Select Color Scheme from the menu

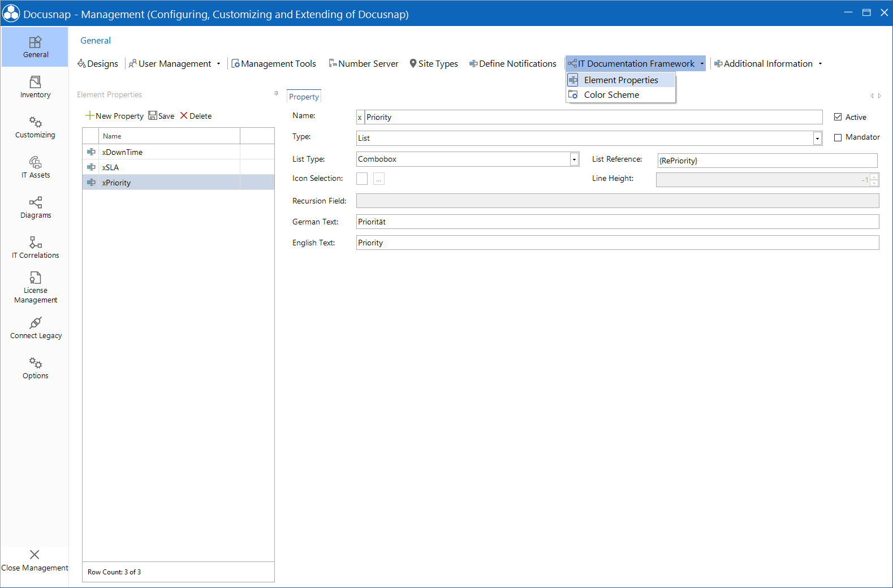click(x=620, y=94)
